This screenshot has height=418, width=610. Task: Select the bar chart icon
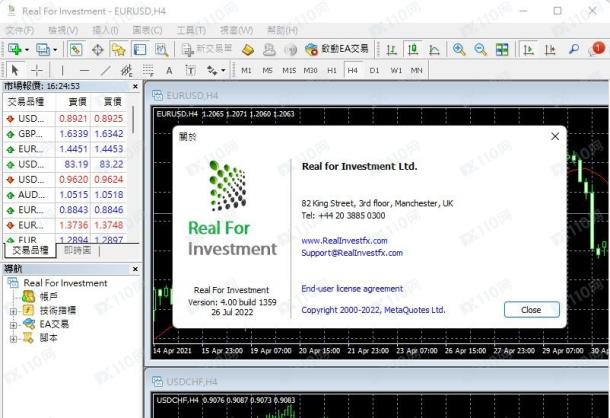391,49
